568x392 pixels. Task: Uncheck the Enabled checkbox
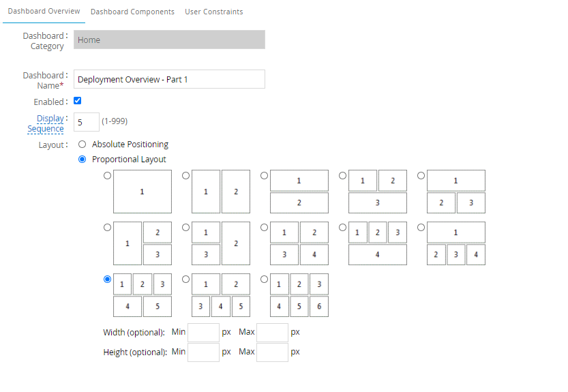pos(78,101)
